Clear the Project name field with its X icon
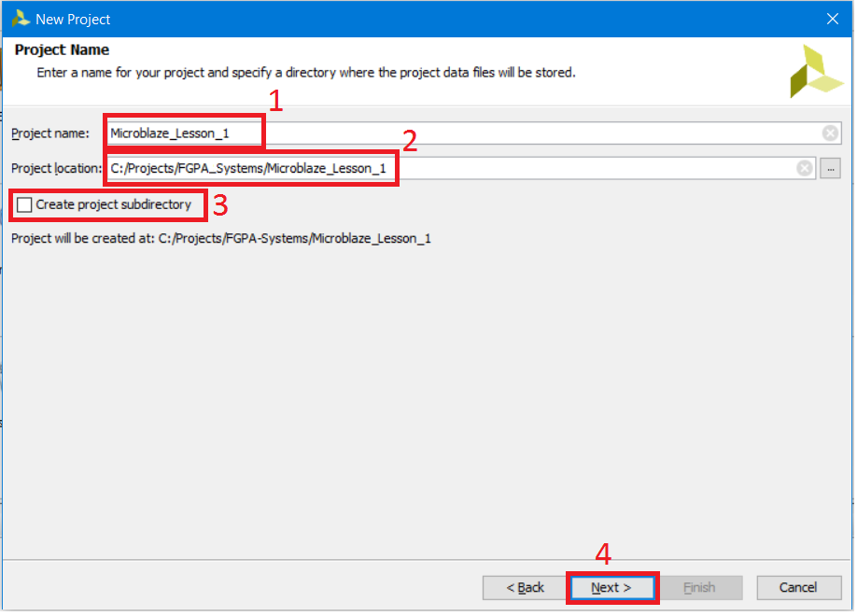857x616 pixels. click(830, 133)
